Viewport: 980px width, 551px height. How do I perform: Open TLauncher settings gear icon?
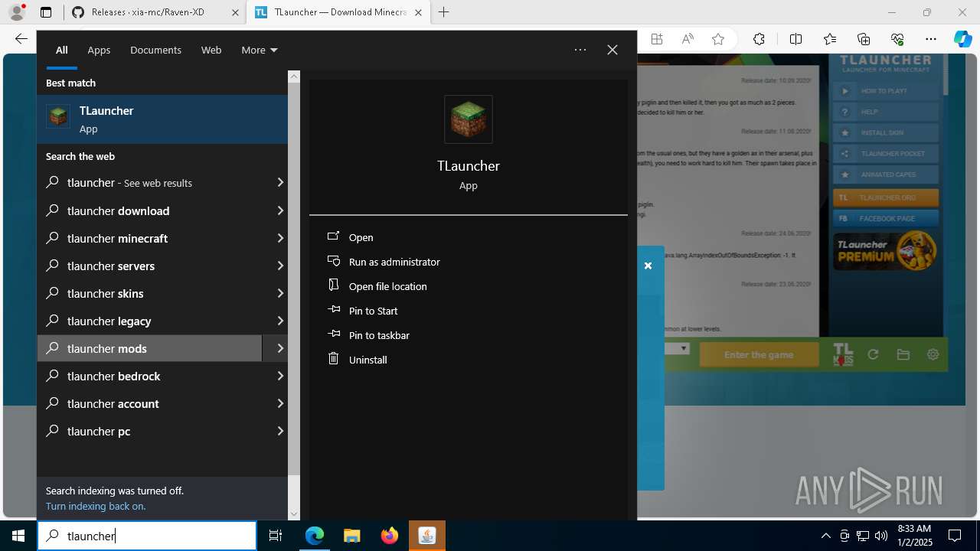coord(933,354)
